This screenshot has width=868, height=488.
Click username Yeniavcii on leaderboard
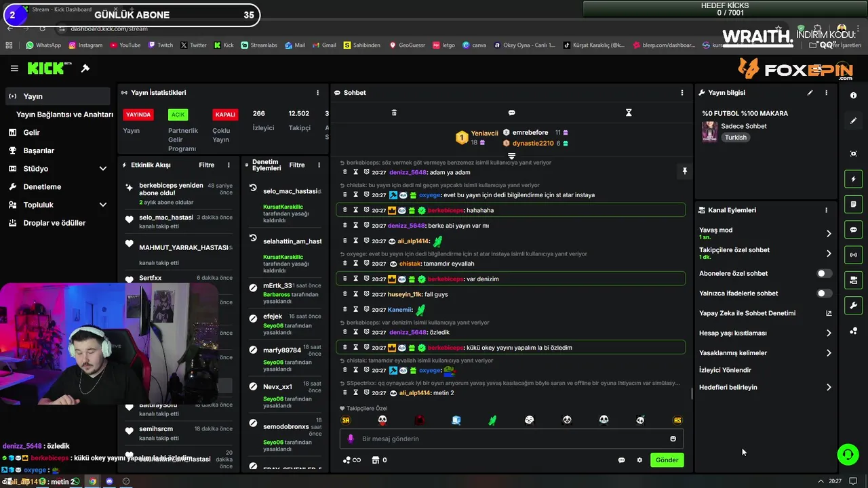484,134
